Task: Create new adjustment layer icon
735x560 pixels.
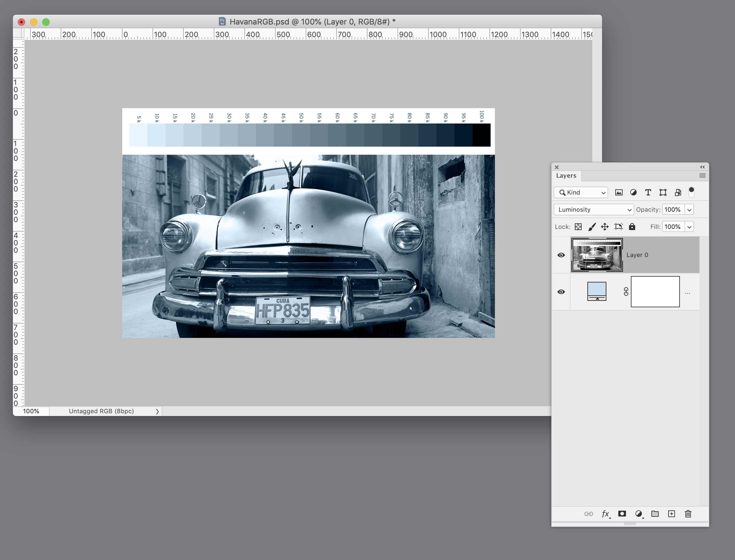Action: (x=638, y=514)
